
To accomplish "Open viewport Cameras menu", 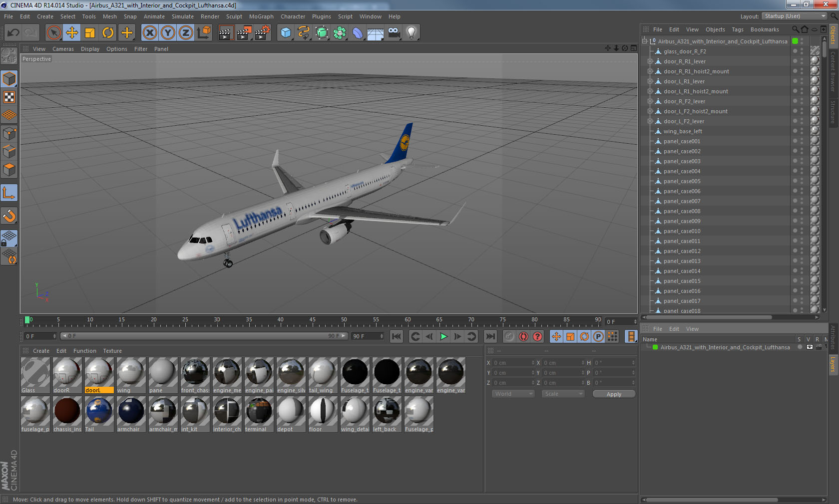I will coord(63,49).
